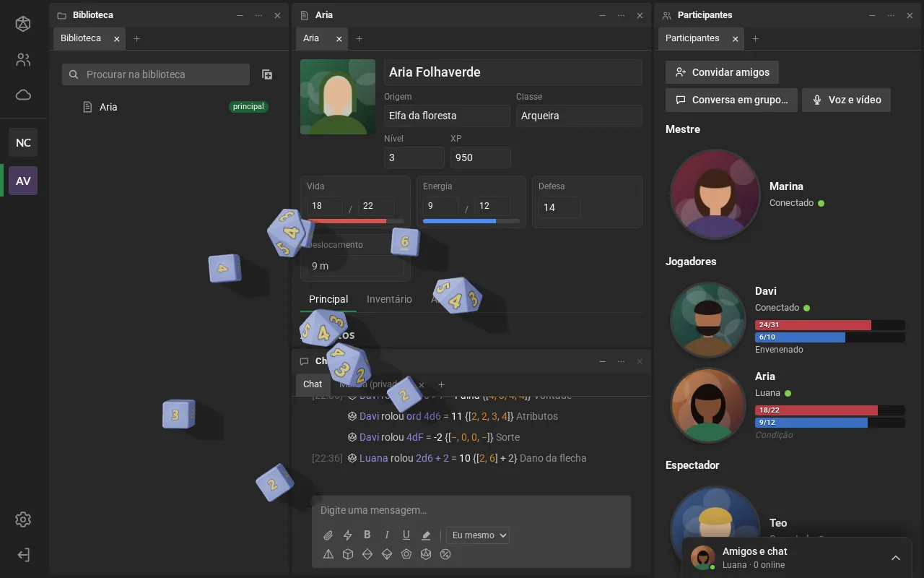Click the d20 app logo in sidebar
Viewport: 924px width, 578px height.
coord(23,24)
